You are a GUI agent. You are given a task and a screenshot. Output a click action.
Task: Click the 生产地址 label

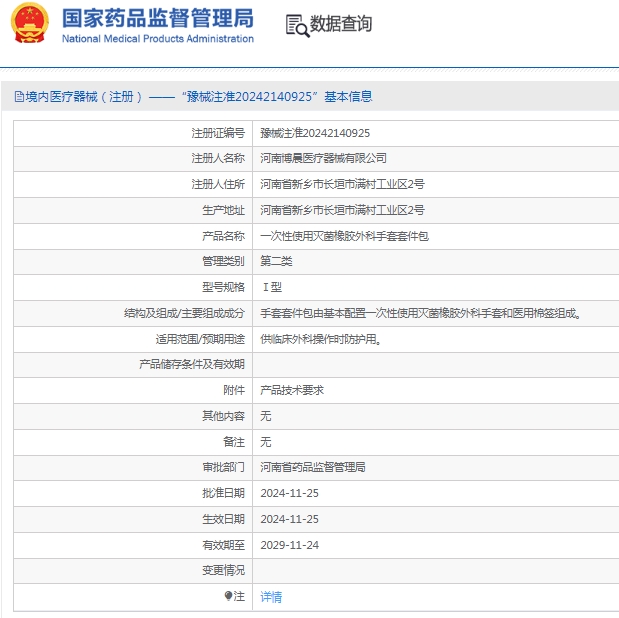(x=223, y=210)
